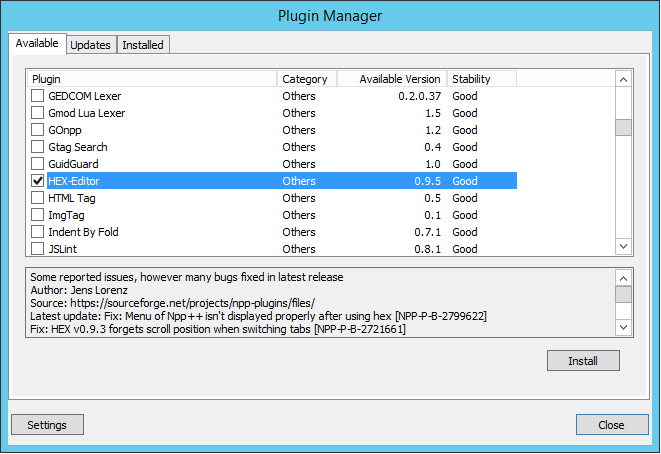
Task: Click version 0.9.5 of HEX-Editor
Action: 427,181
